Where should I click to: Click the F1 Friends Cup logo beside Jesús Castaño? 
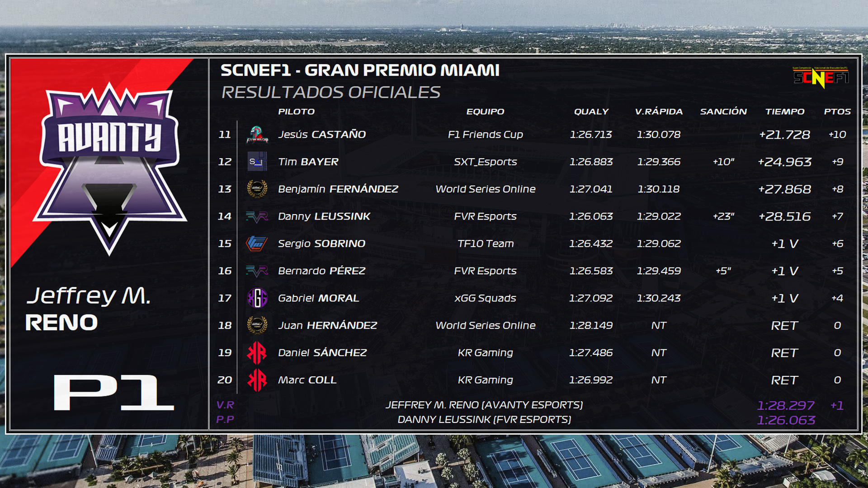coord(257,134)
